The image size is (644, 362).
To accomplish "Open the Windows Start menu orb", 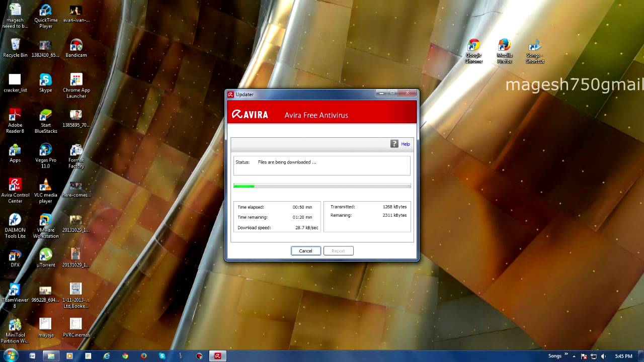I will (x=11, y=355).
